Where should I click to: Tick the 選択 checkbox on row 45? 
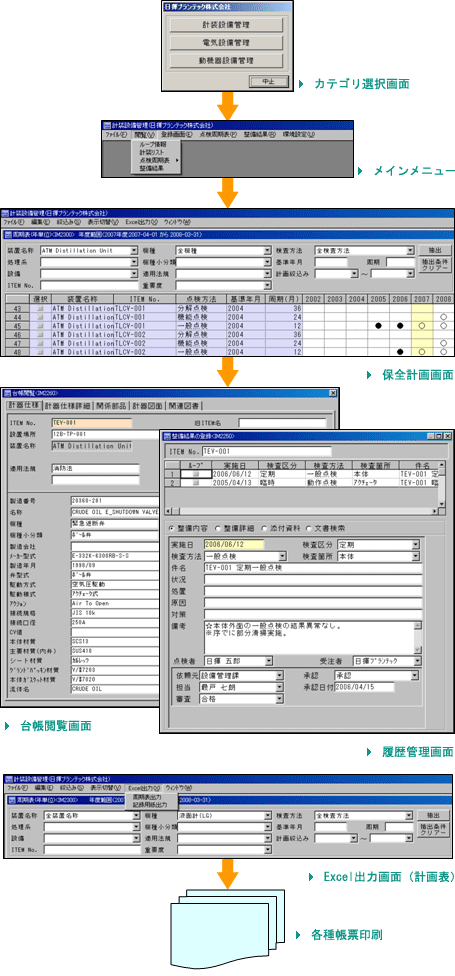click(x=41, y=326)
